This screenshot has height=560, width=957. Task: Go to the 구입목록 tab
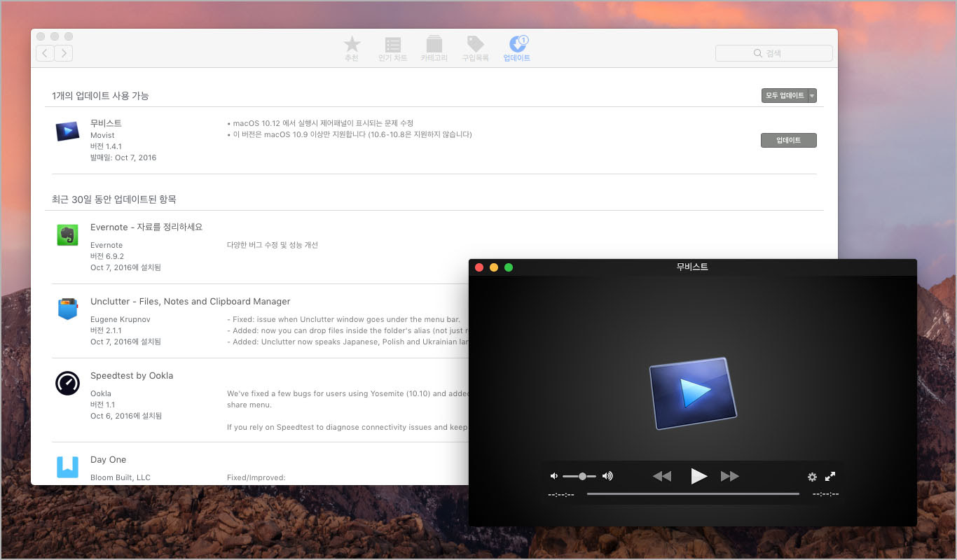(x=475, y=49)
